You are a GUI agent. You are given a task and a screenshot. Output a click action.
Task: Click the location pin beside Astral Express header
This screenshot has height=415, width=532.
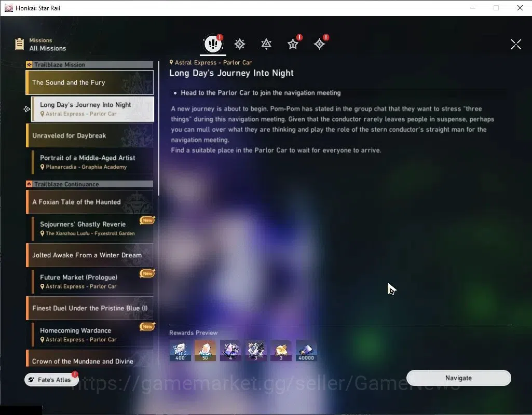coord(171,62)
